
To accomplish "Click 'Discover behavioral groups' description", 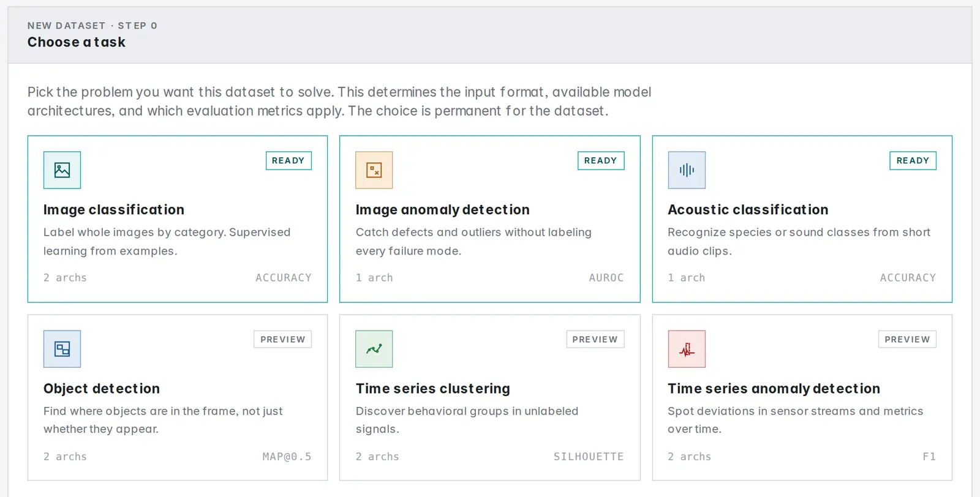I will tap(467, 420).
